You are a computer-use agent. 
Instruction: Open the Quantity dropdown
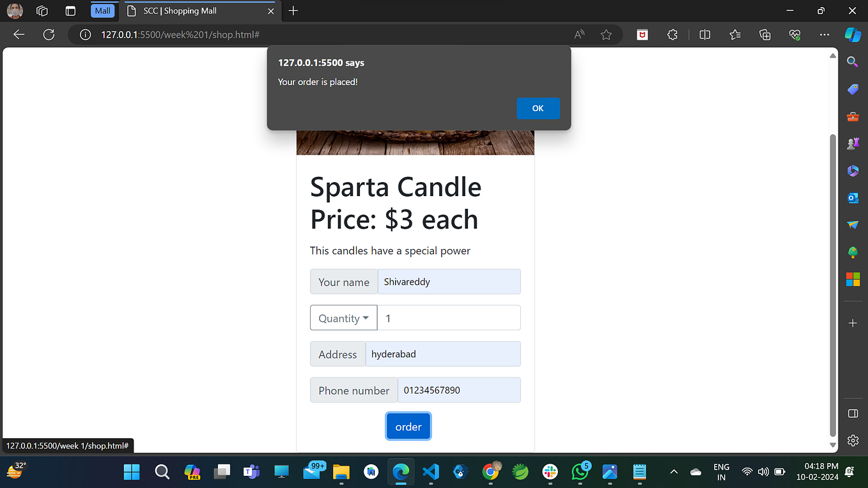[x=343, y=317]
